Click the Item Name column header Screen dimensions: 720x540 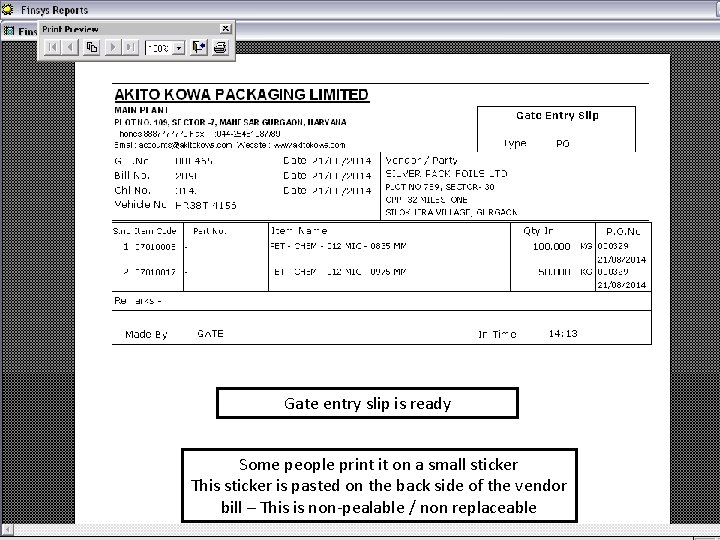pyautogui.click(x=299, y=231)
